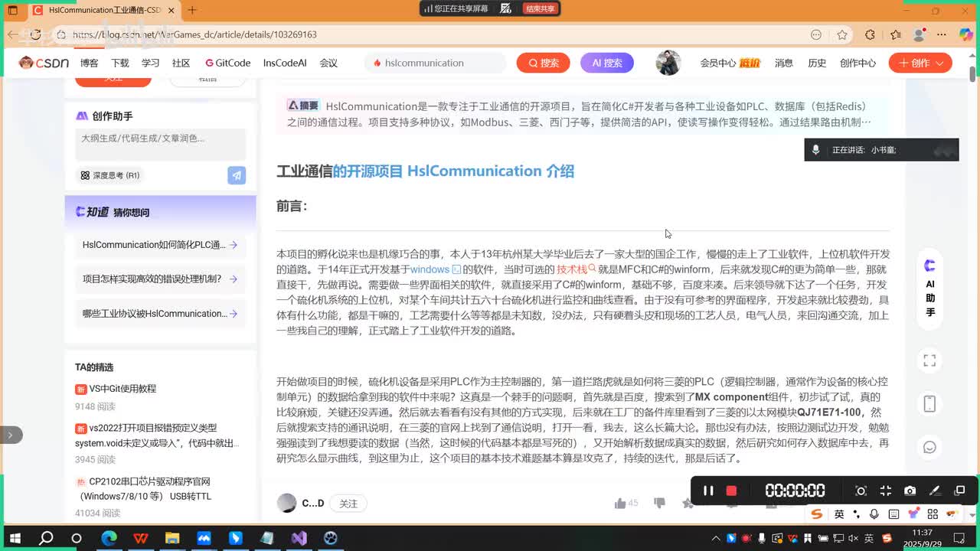Click 结束共享 to end sharing

541,8
